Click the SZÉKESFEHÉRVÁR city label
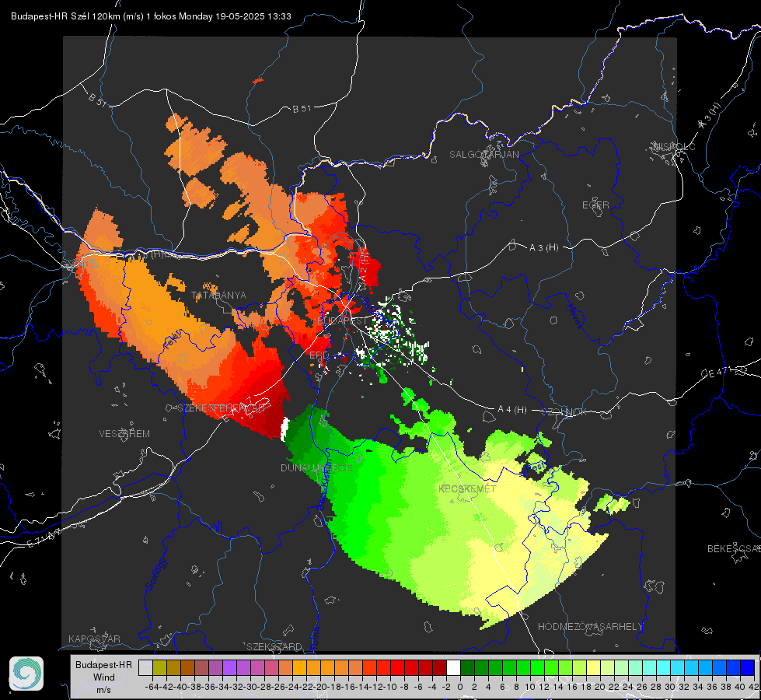761x700 pixels. [222, 408]
